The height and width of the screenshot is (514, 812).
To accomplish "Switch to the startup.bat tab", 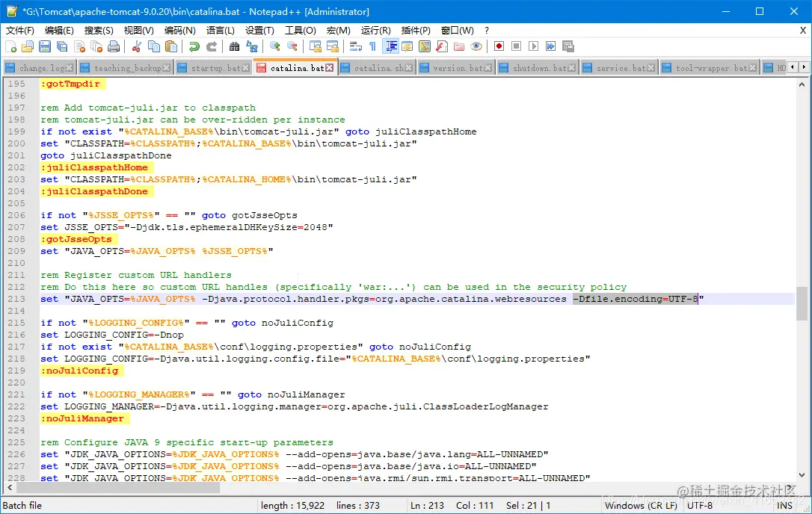I will (x=213, y=68).
